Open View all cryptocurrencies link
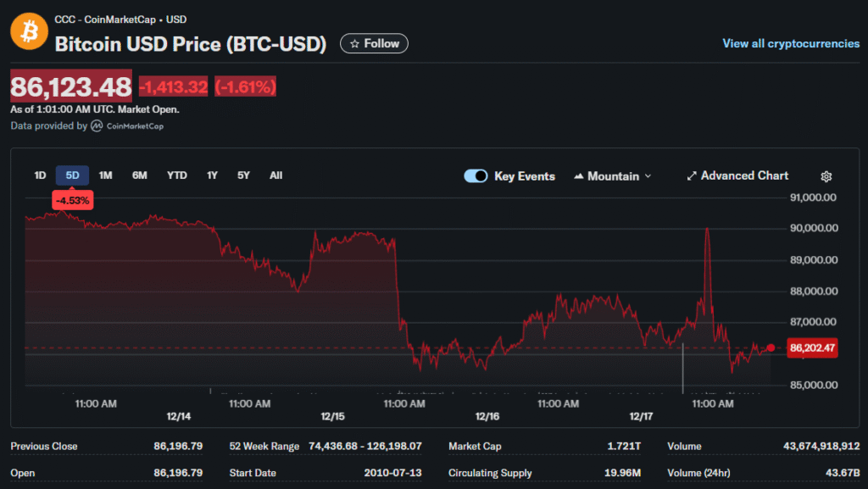This screenshot has height=489, width=868. 790,43
